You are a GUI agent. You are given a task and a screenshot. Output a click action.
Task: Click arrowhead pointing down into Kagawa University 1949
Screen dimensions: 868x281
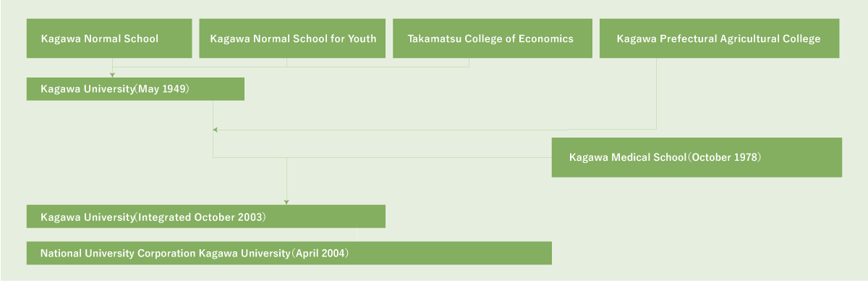click(x=112, y=75)
